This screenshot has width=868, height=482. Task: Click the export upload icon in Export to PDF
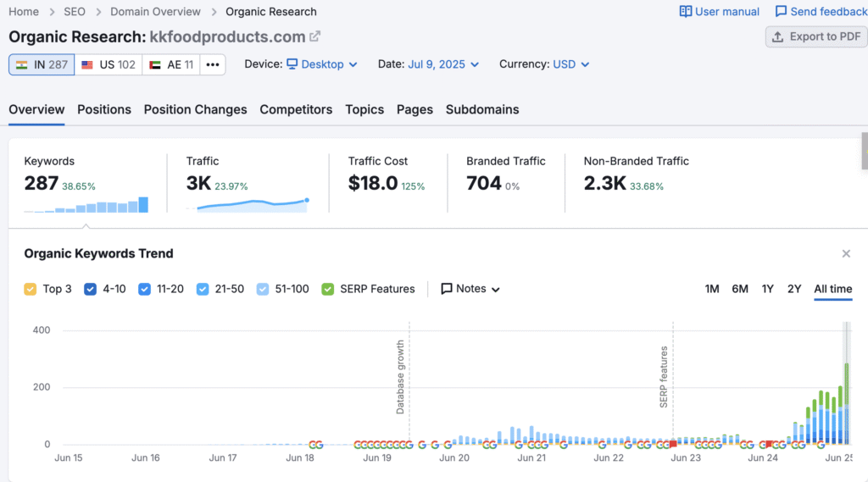(x=778, y=36)
